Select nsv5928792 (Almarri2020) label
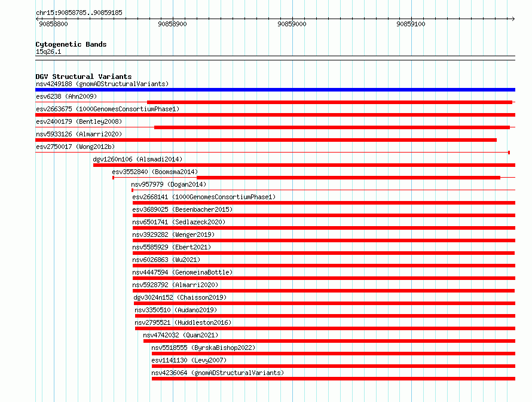Screen dimensions: 532x402 pos(175,285)
